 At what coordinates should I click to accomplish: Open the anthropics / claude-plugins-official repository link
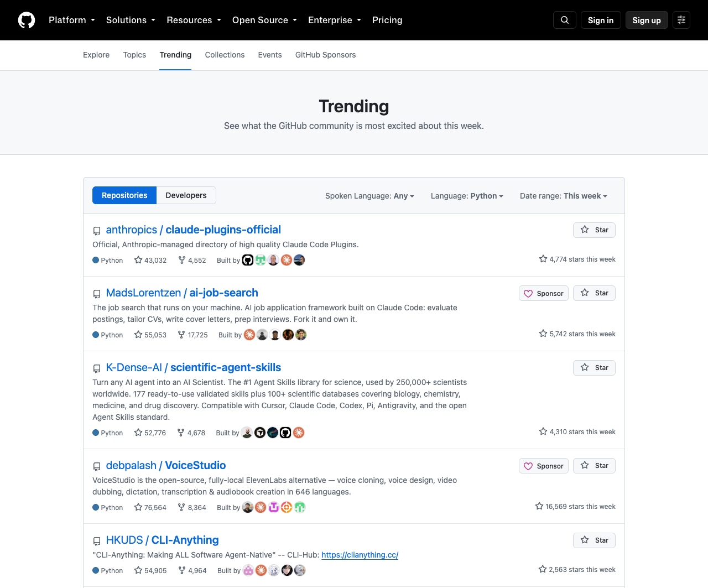pyautogui.click(x=193, y=230)
